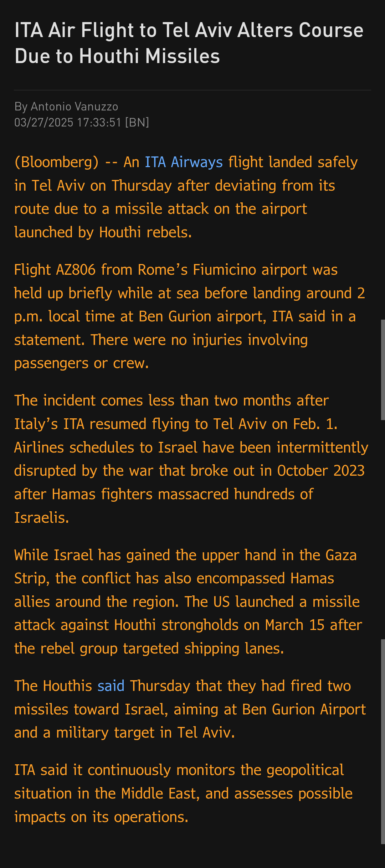Click 'ITA said it continuously monitors' final paragraph

(x=179, y=794)
